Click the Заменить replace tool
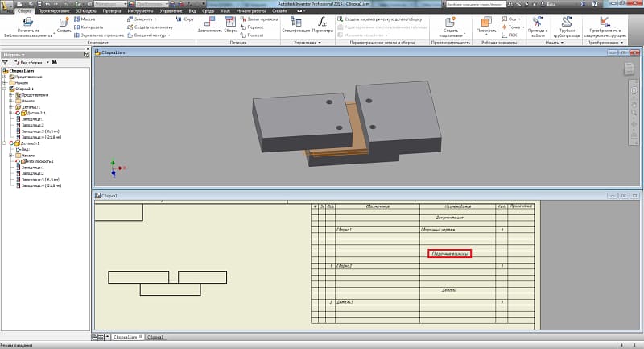This screenshot has height=349, width=644. tap(141, 19)
